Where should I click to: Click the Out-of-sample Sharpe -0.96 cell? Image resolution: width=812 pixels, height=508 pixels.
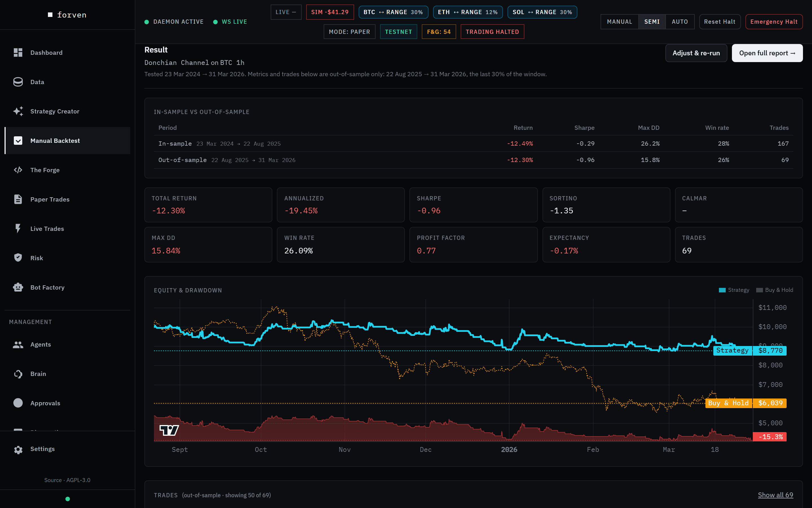[x=585, y=160]
